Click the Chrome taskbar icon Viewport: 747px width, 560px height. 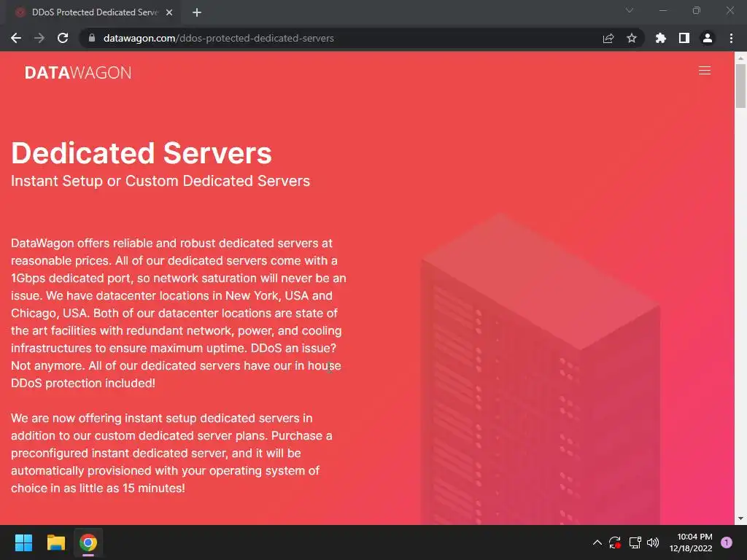pyautogui.click(x=88, y=542)
